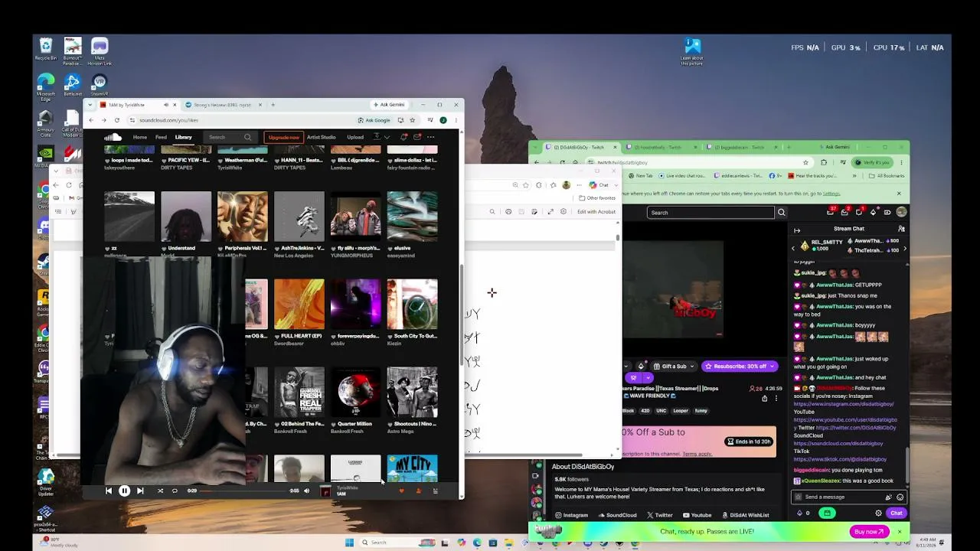Open Twitch profile avatar menu
The image size is (980, 551).
click(x=901, y=212)
